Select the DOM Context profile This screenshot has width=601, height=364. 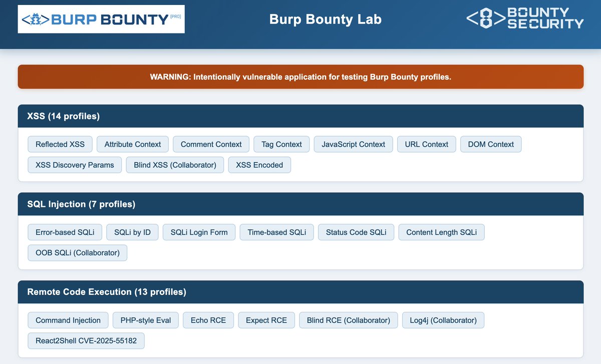coord(491,144)
